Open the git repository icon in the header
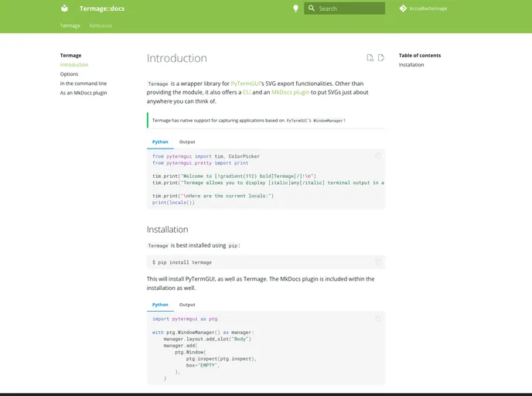 [x=403, y=9]
